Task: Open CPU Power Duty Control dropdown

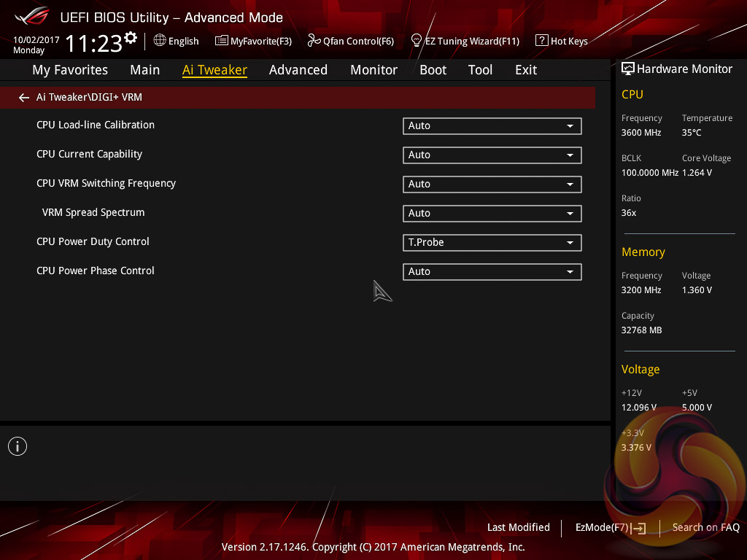Action: click(492, 243)
